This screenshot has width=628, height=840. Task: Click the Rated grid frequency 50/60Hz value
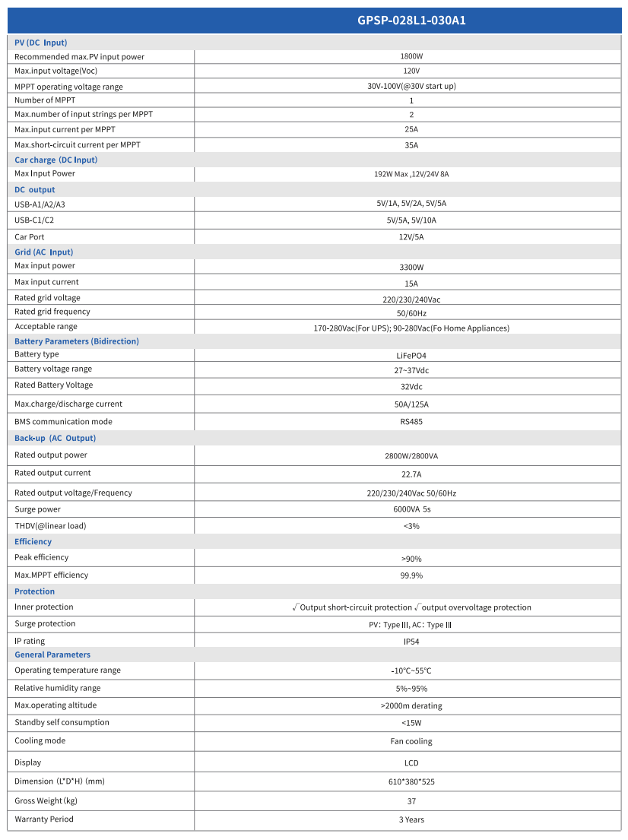411,313
